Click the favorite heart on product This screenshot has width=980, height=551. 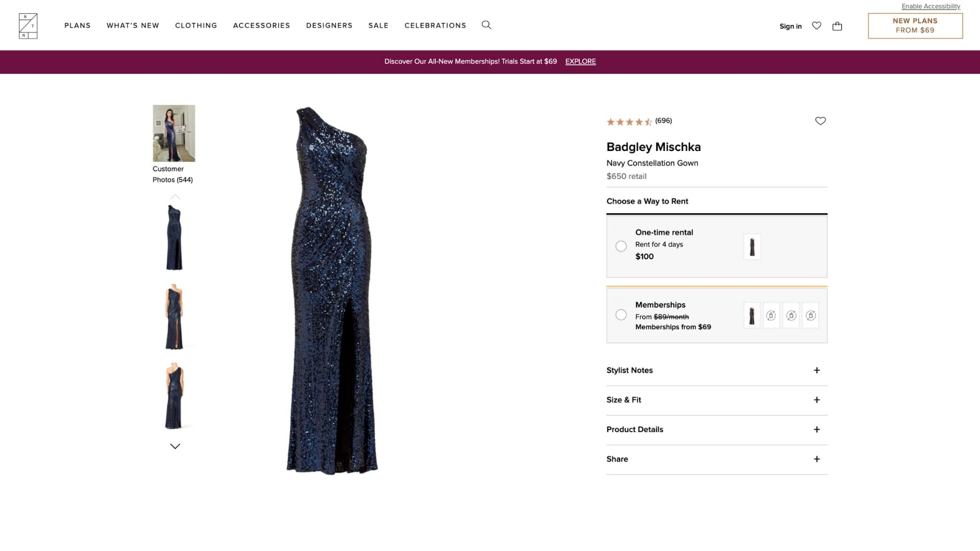pyautogui.click(x=820, y=120)
